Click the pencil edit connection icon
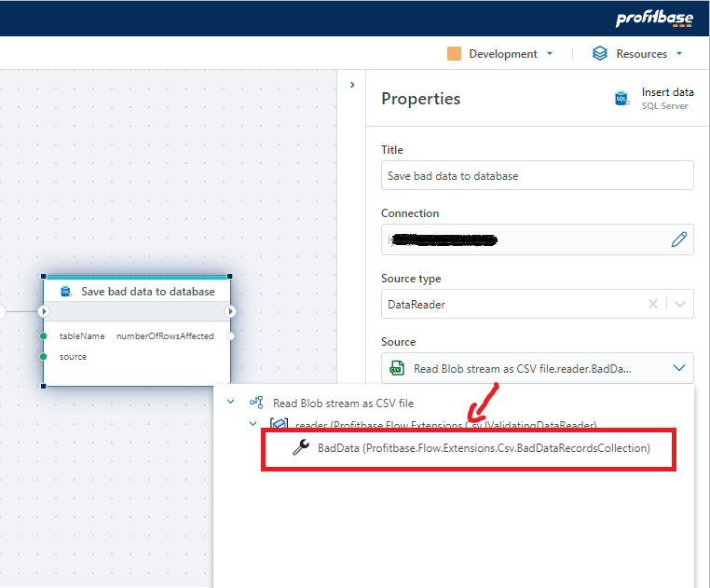 tap(679, 239)
